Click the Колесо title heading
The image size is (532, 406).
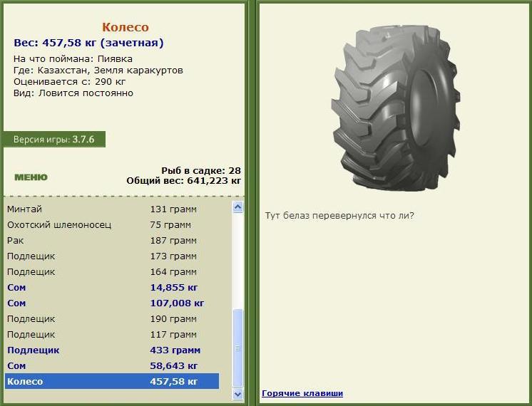(126, 27)
